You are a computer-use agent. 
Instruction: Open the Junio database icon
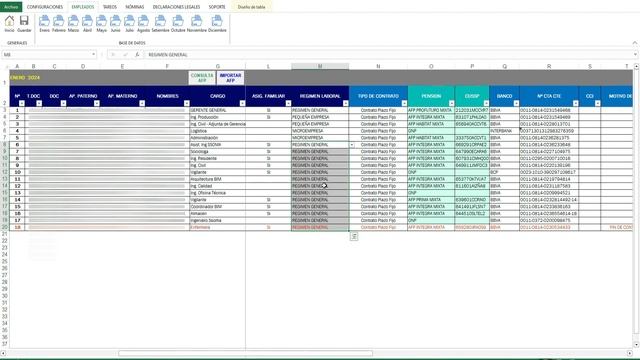click(116, 24)
